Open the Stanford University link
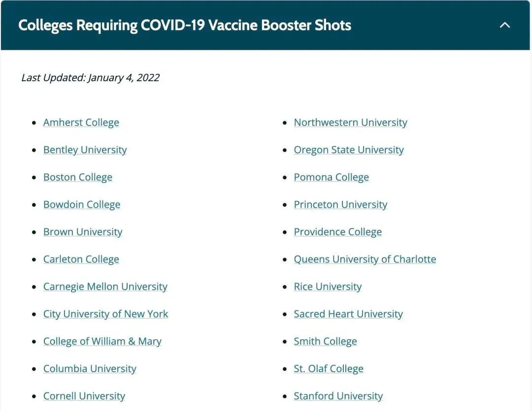 tap(338, 396)
